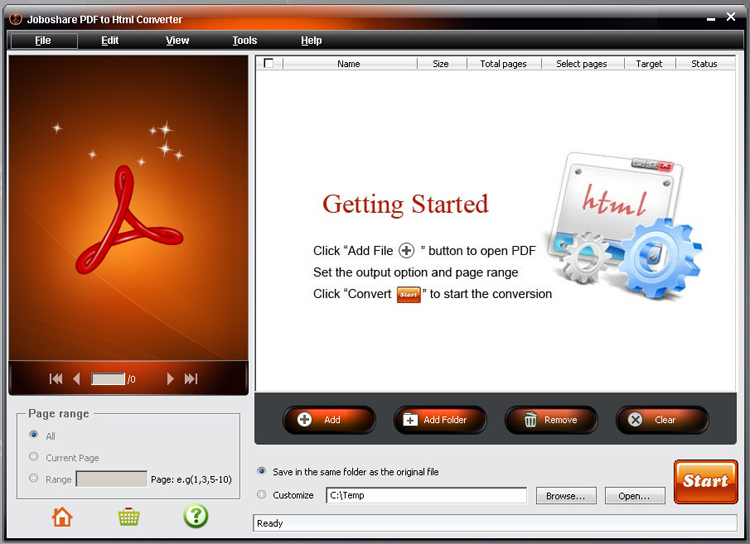
Task: Select save in same folder as original
Action: 262,471
